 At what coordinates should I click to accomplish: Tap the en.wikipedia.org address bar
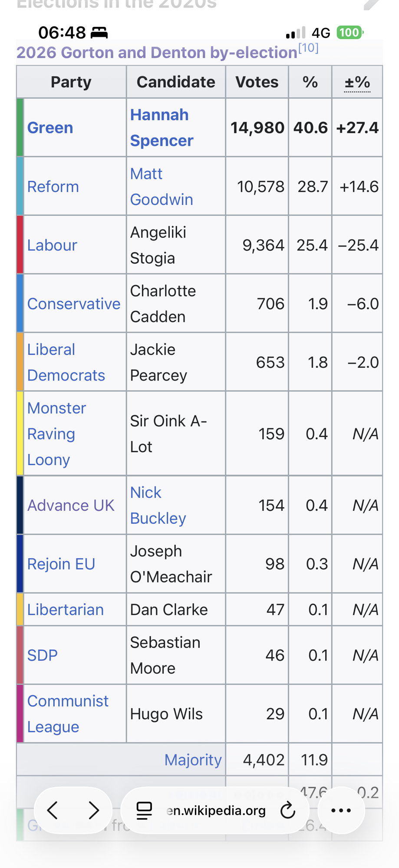tap(216, 810)
